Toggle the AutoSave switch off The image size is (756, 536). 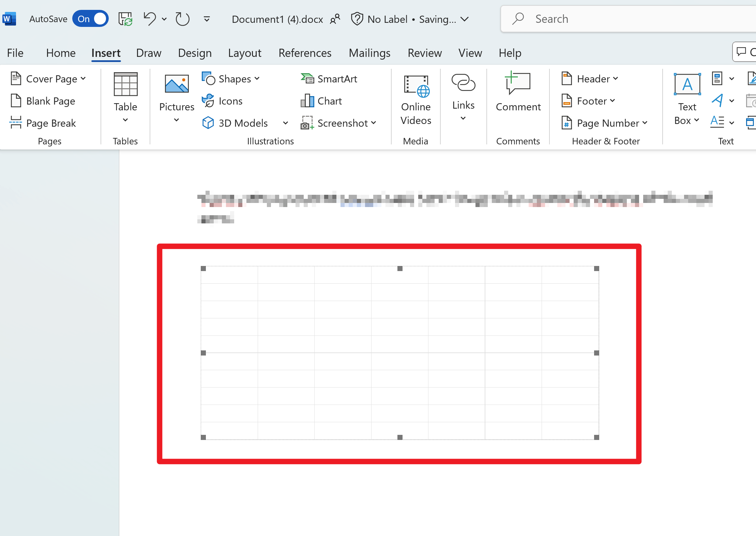click(x=90, y=19)
